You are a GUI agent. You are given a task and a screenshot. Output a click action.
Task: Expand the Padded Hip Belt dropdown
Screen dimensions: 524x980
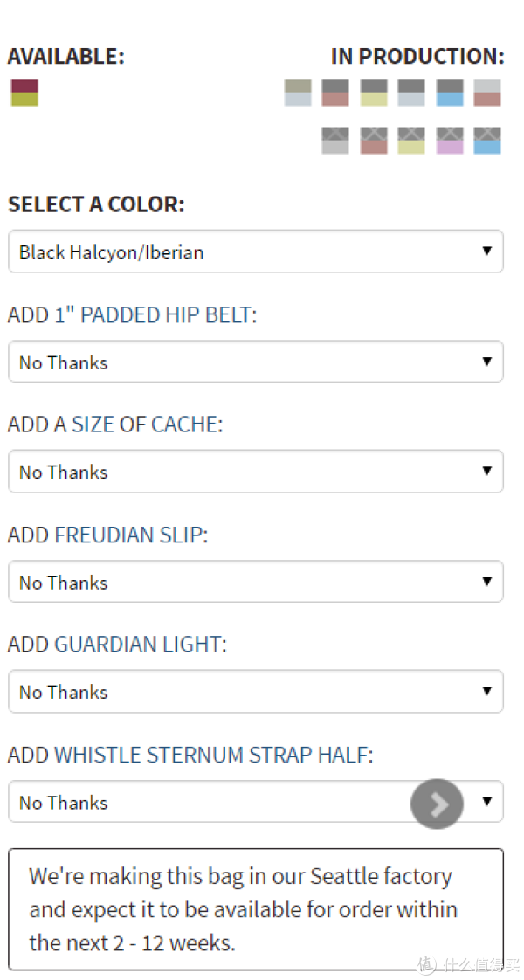pos(255,362)
